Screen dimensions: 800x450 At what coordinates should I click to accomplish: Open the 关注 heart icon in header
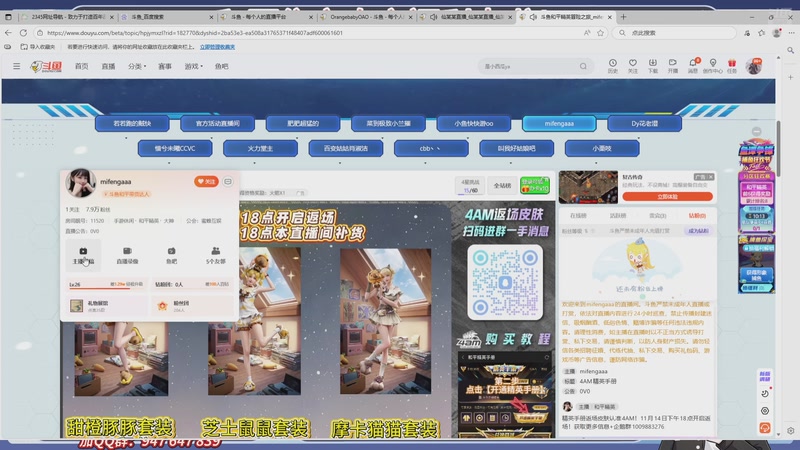tap(633, 66)
